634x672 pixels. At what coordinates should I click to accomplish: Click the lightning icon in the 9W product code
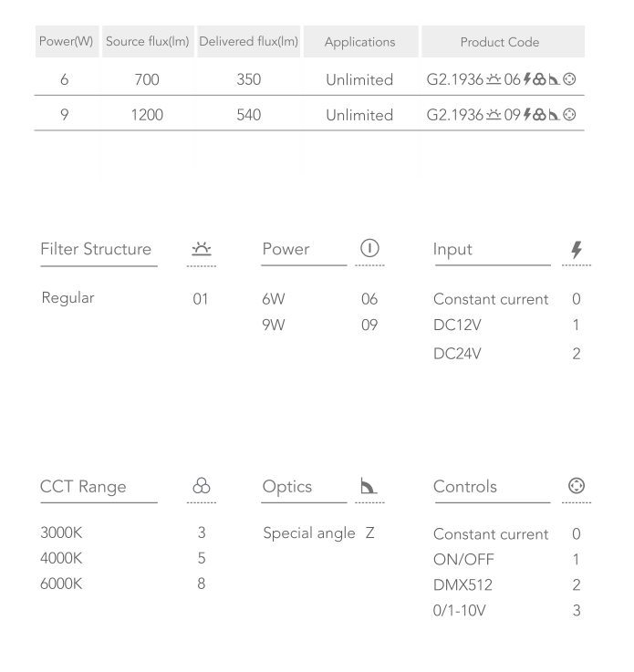click(x=526, y=116)
